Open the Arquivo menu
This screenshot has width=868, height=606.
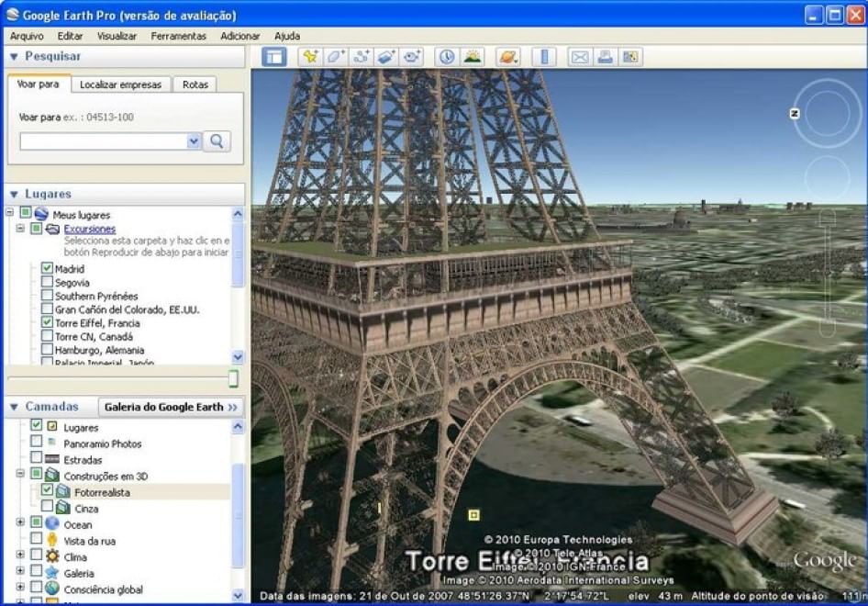tap(27, 36)
